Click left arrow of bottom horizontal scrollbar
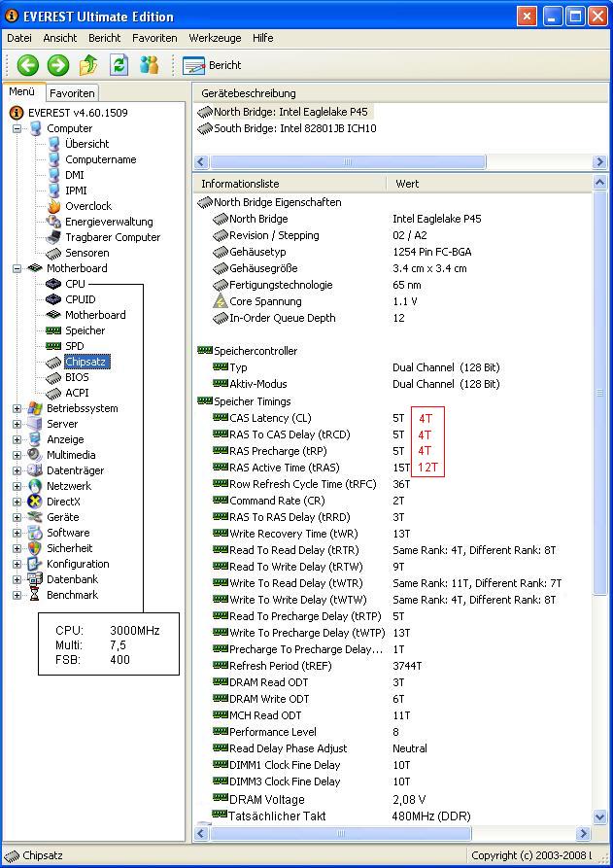The width and height of the screenshot is (613, 868). pyautogui.click(x=201, y=833)
